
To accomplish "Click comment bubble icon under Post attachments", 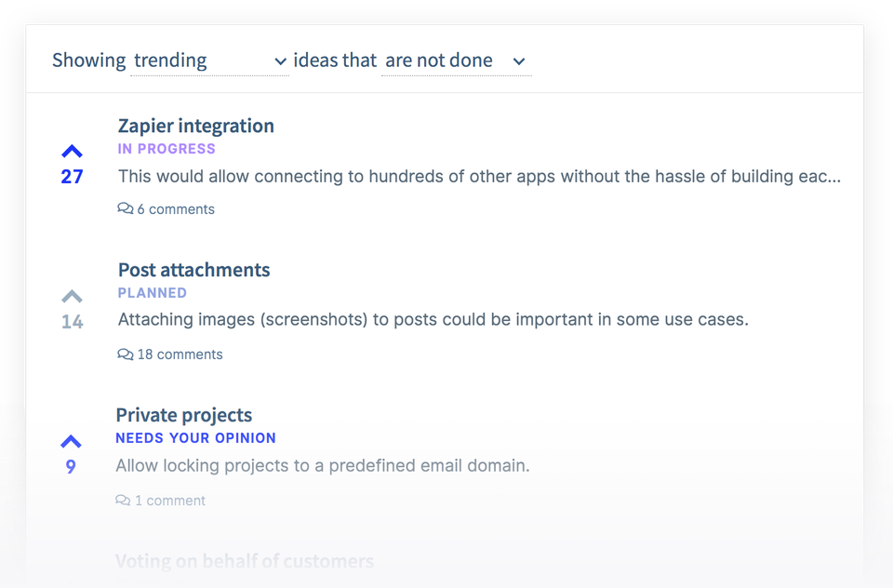I will click(x=126, y=354).
